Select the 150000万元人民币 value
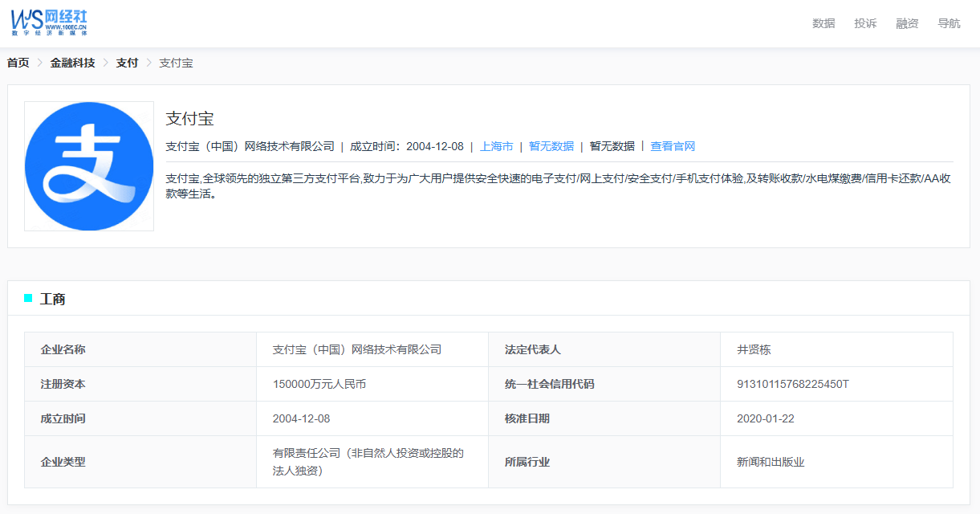The height and width of the screenshot is (514, 980). (319, 384)
